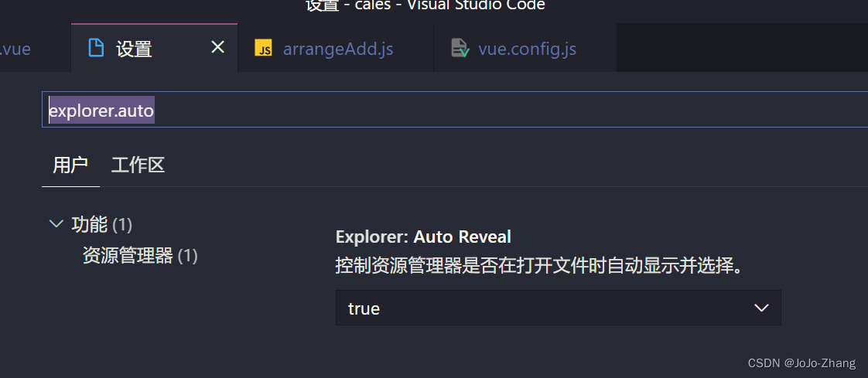Select the 设置 tab label
This screenshot has width=868, height=378.
(x=134, y=49)
